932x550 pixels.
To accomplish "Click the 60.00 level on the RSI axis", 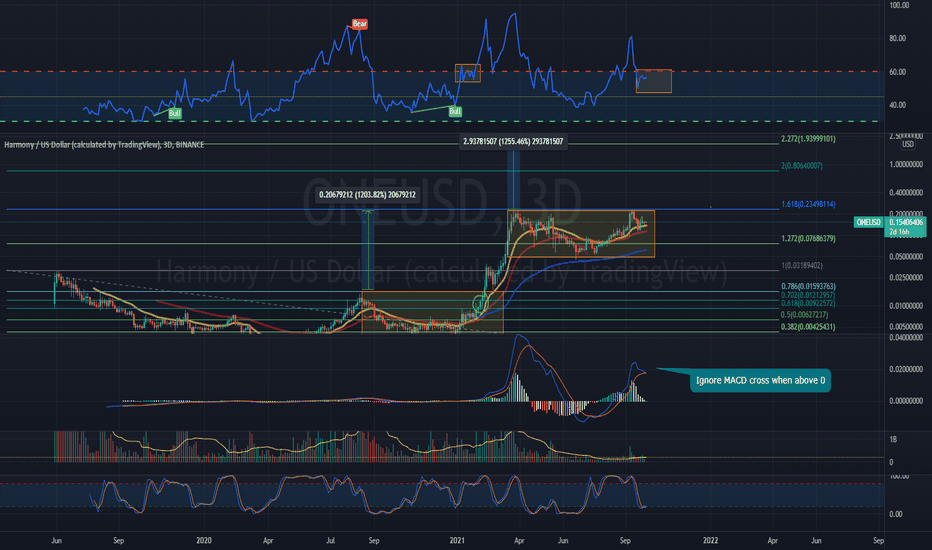I will click(898, 72).
